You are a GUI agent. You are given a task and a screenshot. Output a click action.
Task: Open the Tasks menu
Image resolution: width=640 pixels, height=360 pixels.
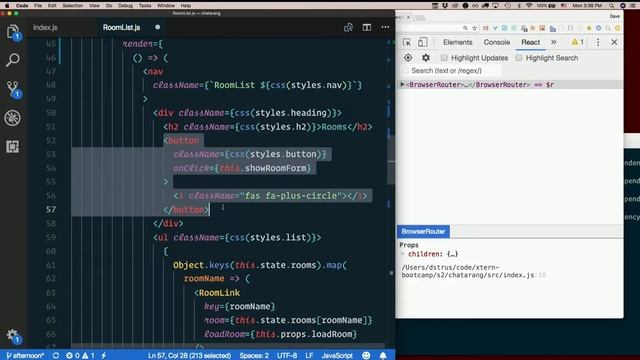(145, 6)
